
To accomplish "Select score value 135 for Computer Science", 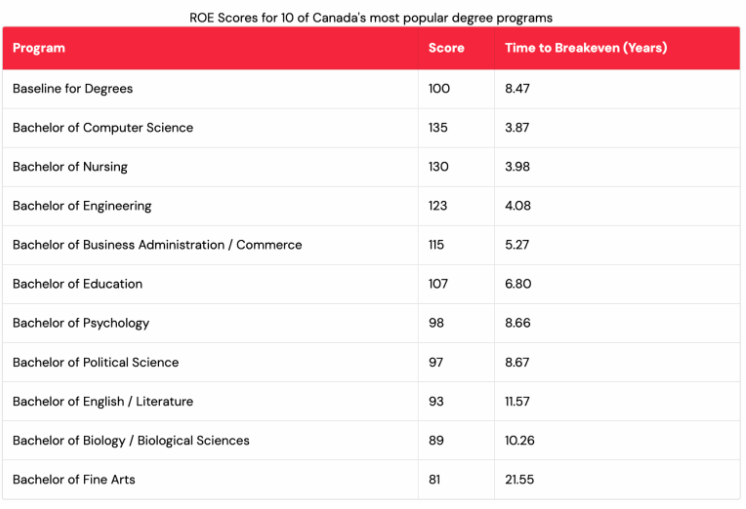I will 438,128.
